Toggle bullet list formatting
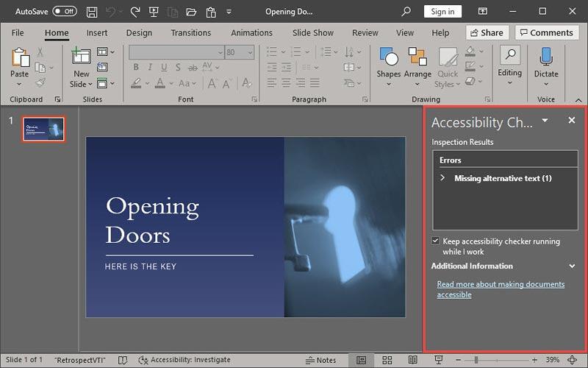The image size is (588, 368). pos(271,52)
